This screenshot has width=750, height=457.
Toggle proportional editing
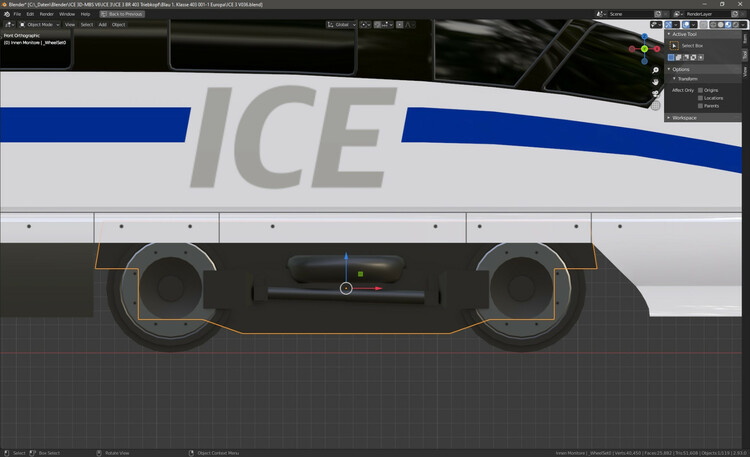pos(399,24)
